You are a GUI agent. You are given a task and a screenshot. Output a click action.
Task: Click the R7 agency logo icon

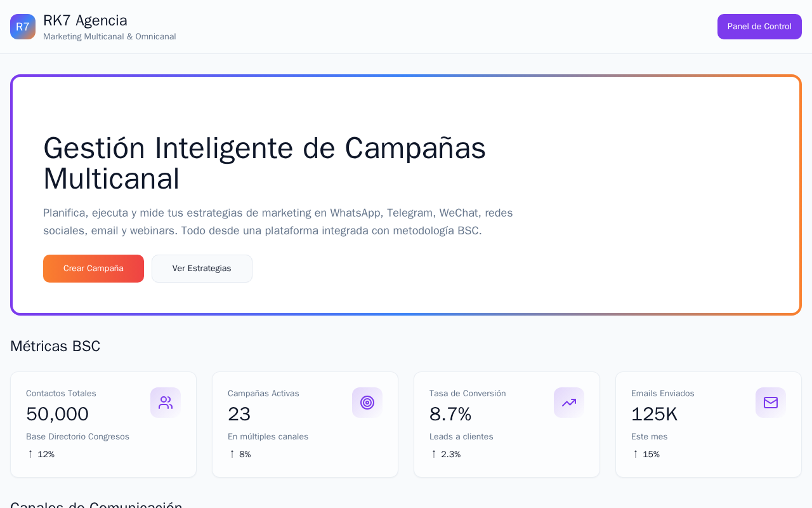pyautogui.click(x=23, y=27)
